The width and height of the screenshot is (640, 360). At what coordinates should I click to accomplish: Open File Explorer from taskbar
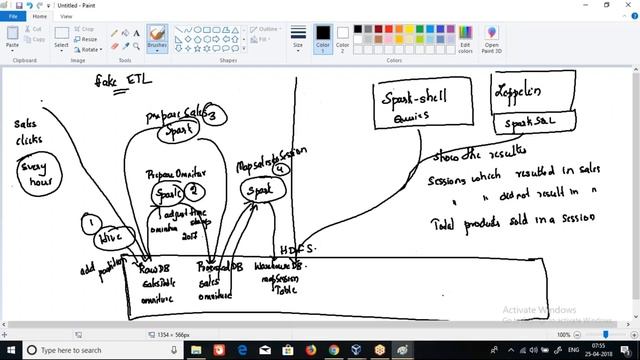coord(196,350)
